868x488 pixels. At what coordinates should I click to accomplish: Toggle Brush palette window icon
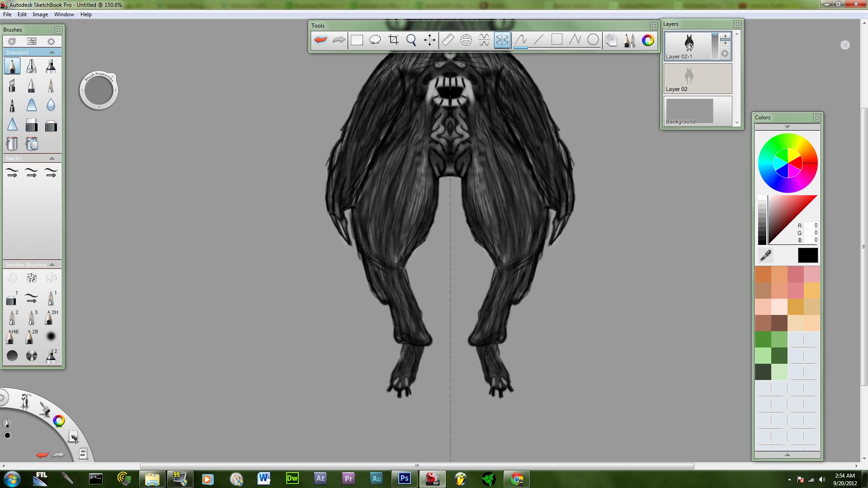coord(629,40)
